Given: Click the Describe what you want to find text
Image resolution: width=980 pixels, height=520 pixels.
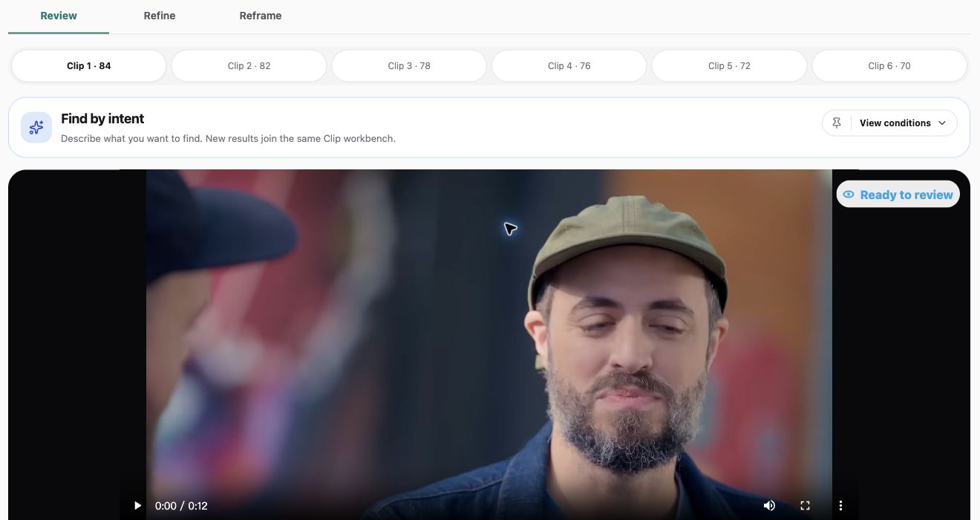Looking at the screenshot, I should pyautogui.click(x=228, y=138).
